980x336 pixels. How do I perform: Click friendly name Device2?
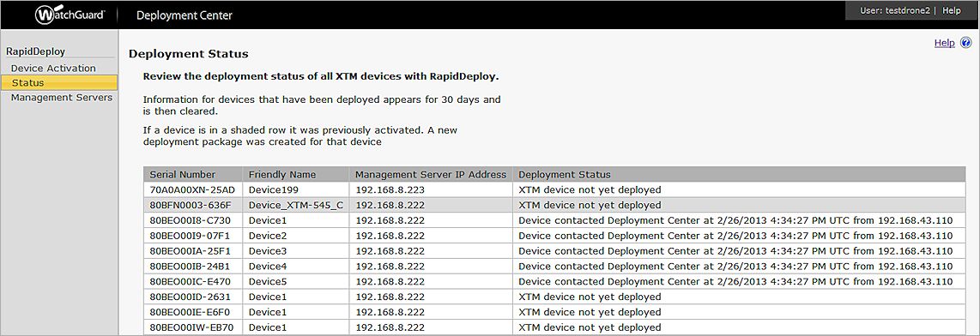point(268,236)
